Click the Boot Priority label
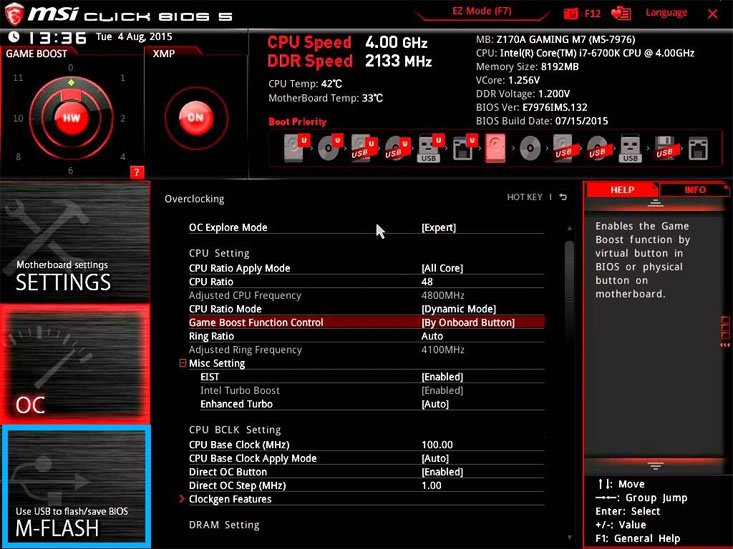The height and width of the screenshot is (549, 733). 297,122
